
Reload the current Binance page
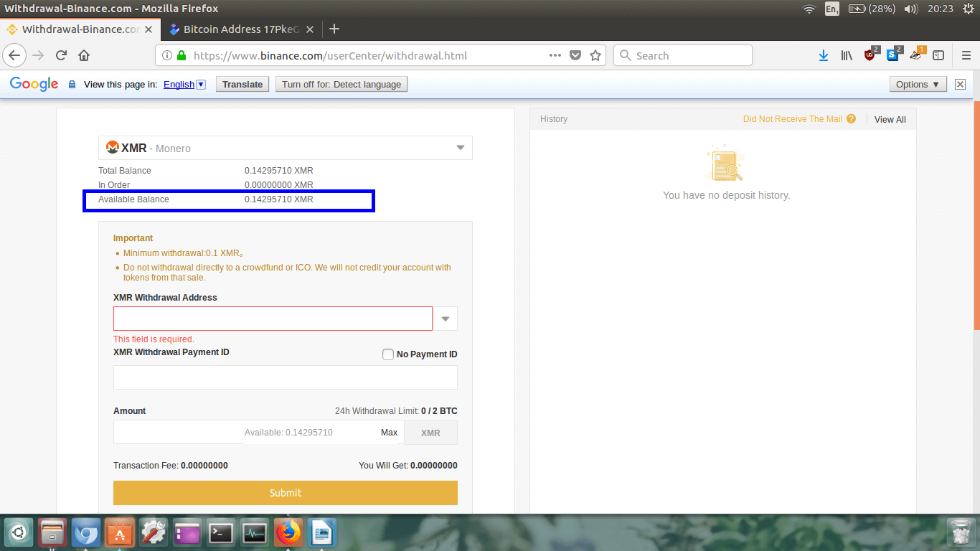pos(62,55)
